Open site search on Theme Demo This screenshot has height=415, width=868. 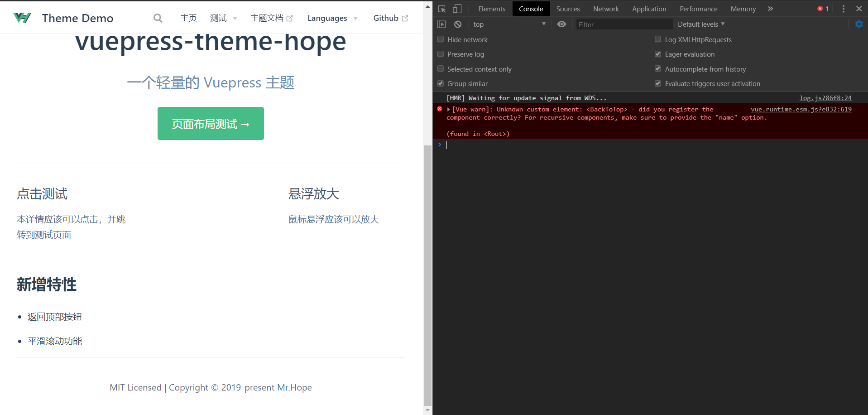coord(158,18)
